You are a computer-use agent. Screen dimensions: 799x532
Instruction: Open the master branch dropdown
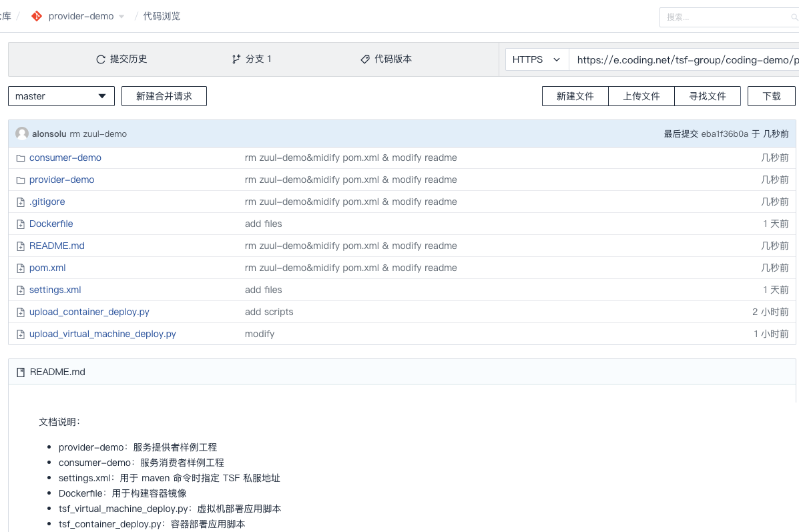click(61, 96)
